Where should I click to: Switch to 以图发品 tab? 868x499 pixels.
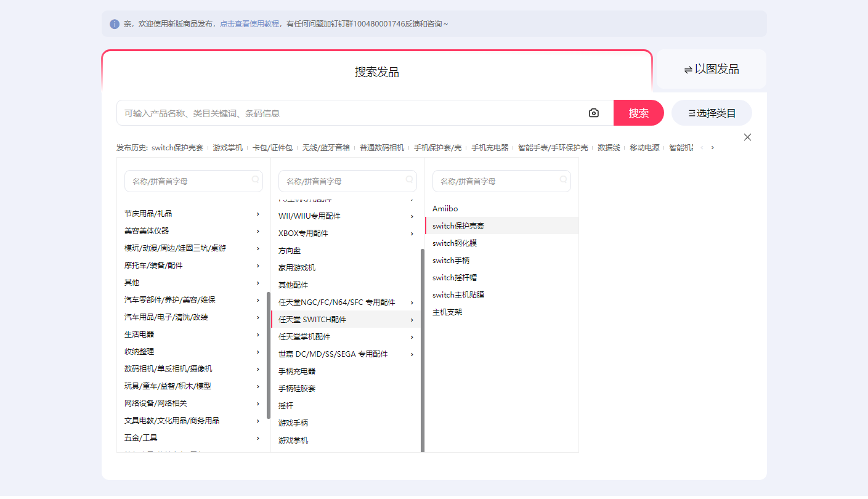click(x=711, y=70)
